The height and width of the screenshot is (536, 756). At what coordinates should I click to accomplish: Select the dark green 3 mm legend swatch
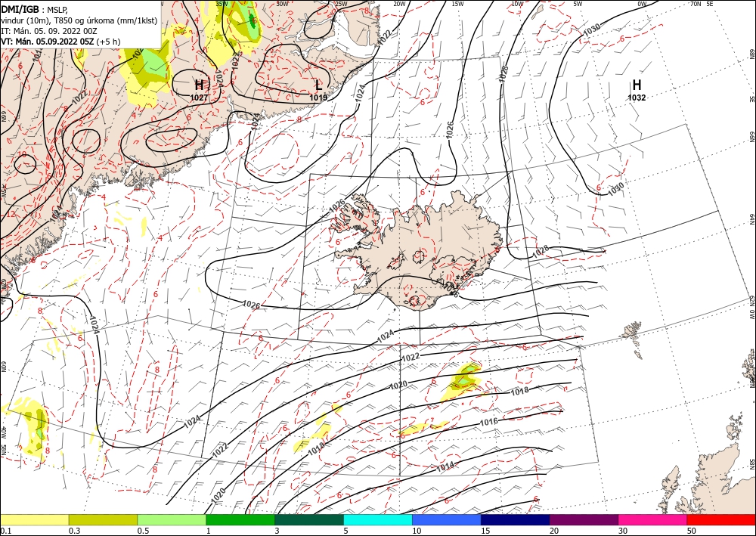(309, 519)
